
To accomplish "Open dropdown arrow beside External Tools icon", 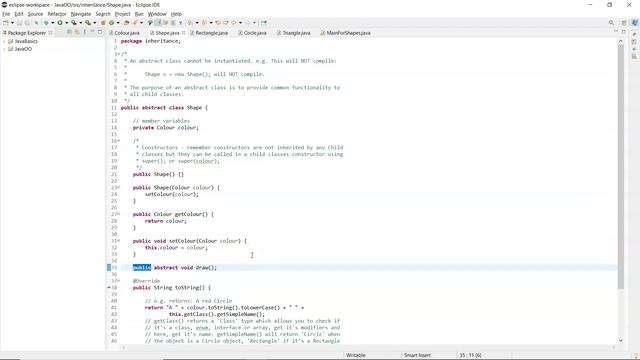I will (x=95, y=23).
